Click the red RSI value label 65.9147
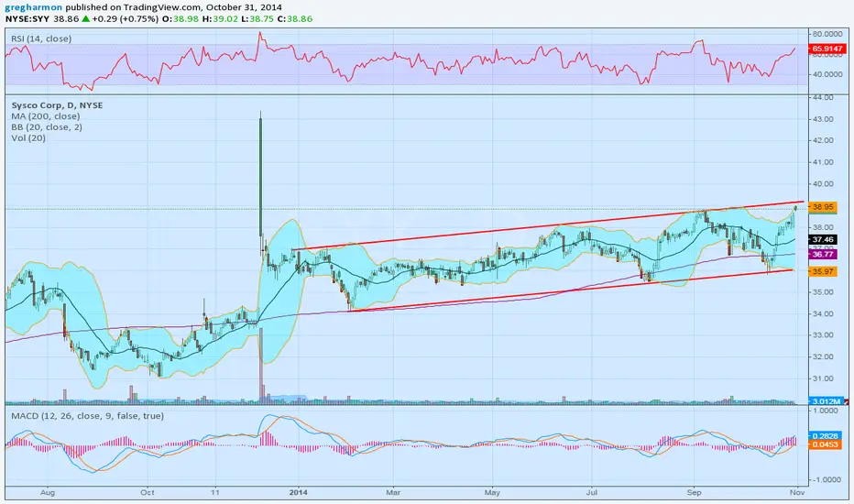 coord(827,49)
